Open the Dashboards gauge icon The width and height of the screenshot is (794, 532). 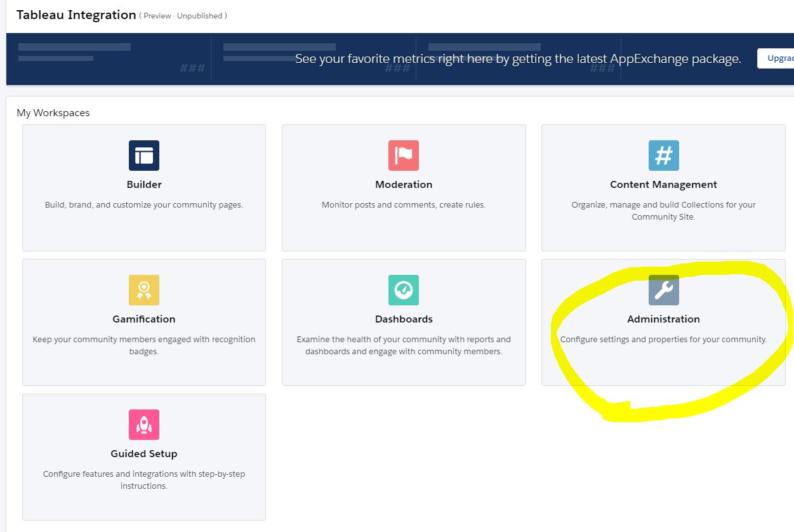[x=404, y=290]
